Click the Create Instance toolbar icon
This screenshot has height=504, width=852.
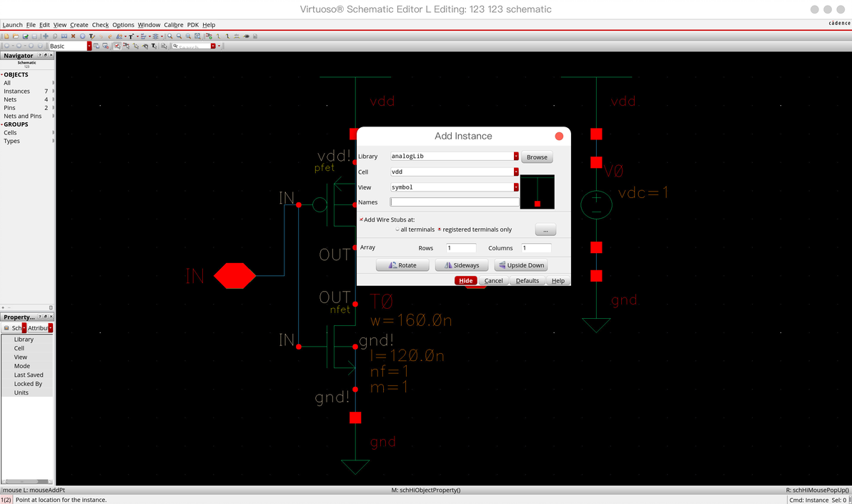click(209, 36)
